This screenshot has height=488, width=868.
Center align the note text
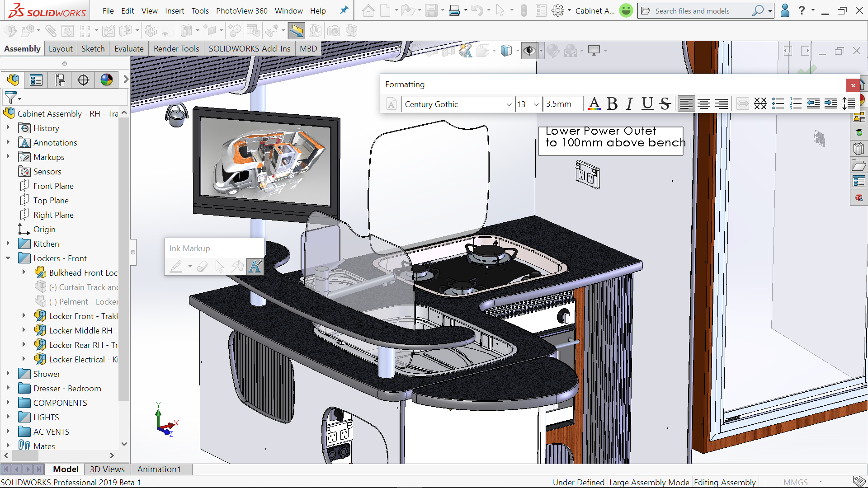click(703, 104)
